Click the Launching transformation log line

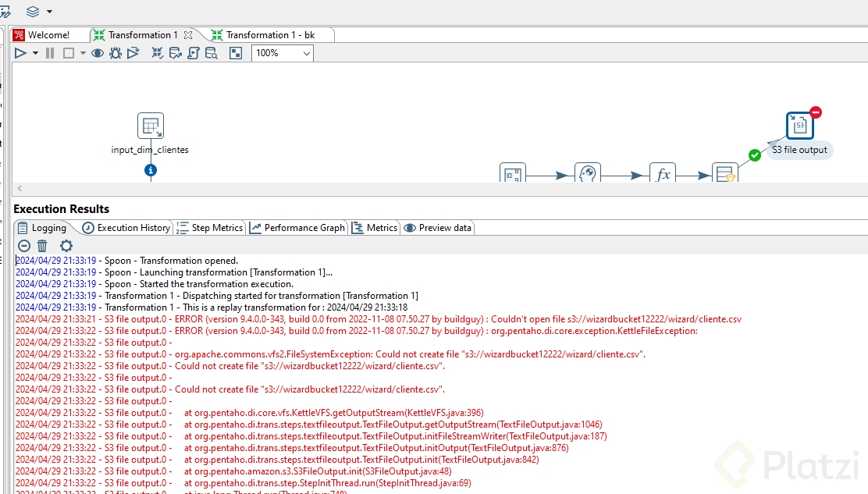pos(174,272)
